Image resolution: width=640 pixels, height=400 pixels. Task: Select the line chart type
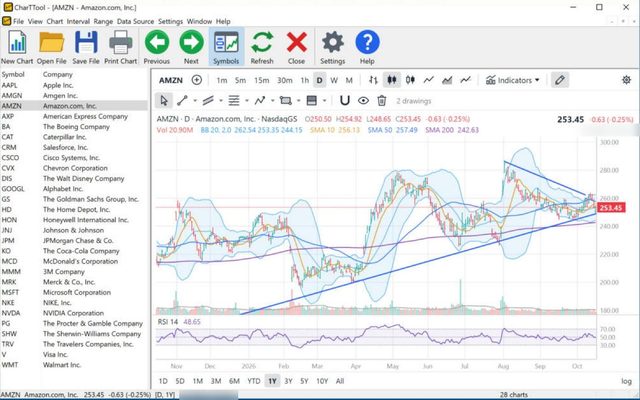[429, 80]
